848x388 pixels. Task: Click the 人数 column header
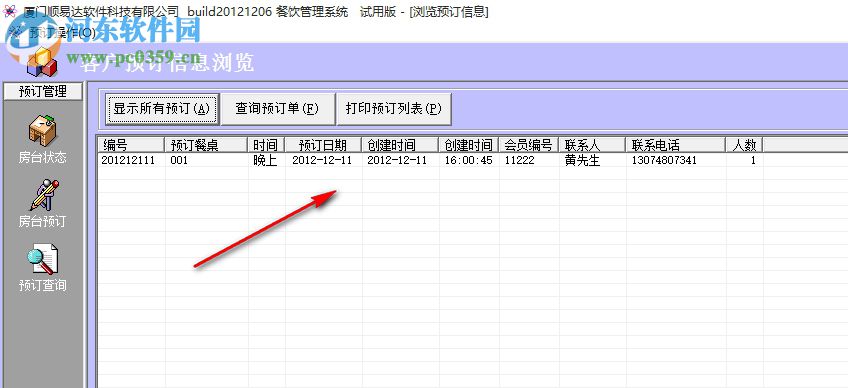point(744,145)
